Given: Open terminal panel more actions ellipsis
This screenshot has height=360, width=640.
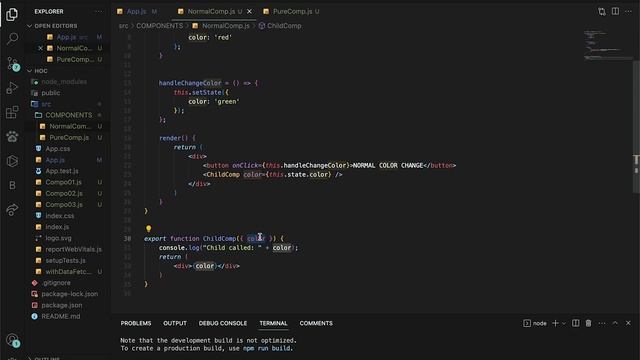Looking at the screenshot, I should (x=602, y=323).
